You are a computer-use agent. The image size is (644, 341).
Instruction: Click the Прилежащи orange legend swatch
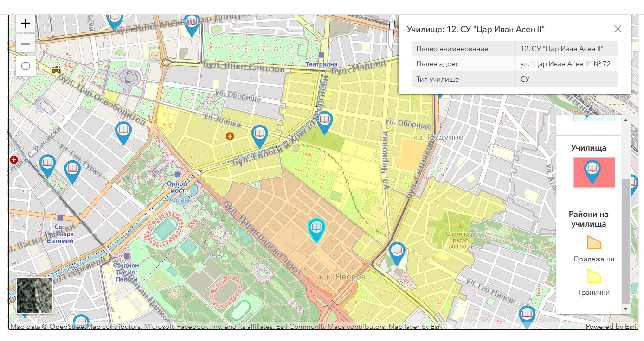[x=594, y=242]
